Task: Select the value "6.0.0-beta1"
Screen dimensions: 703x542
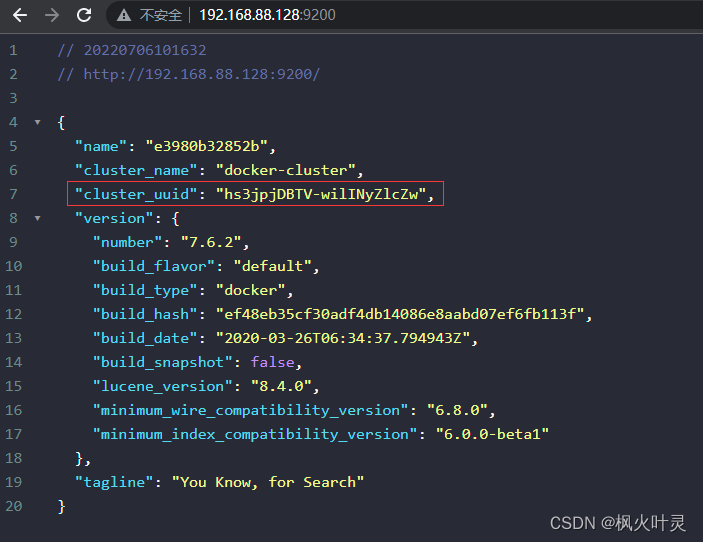Action: pos(492,434)
